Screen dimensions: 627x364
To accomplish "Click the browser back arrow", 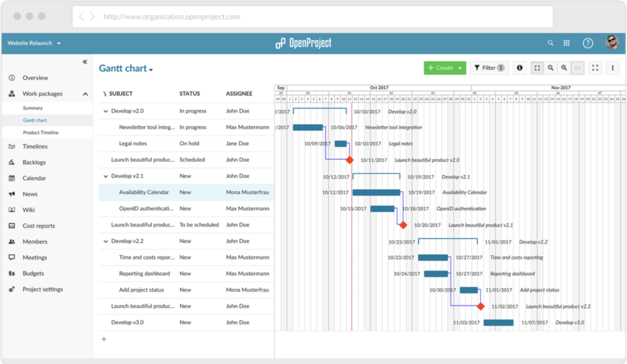I will 82,16.
